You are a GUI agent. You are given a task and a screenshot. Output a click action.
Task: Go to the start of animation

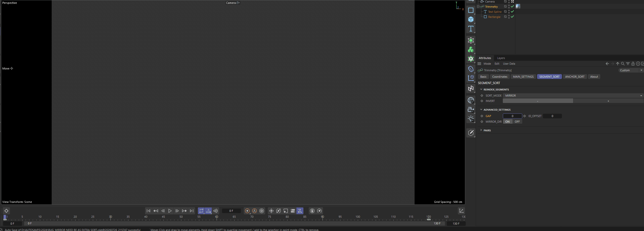148,211
